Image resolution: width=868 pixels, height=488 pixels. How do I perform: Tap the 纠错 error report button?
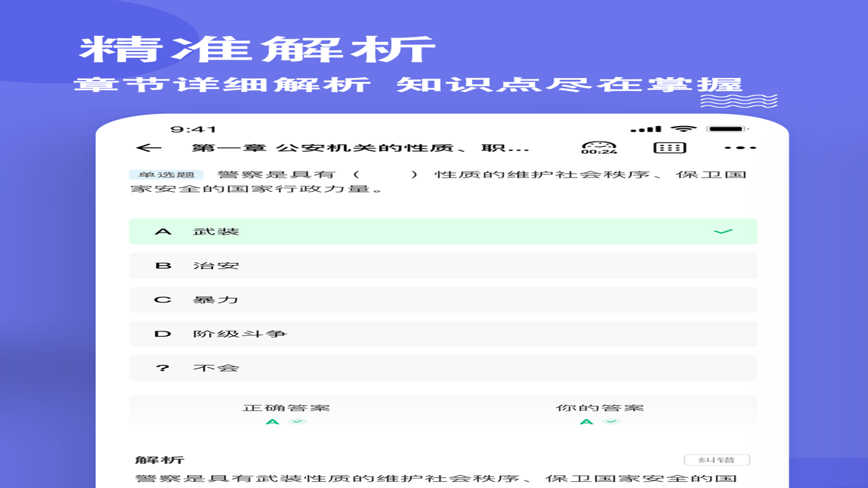(717, 460)
